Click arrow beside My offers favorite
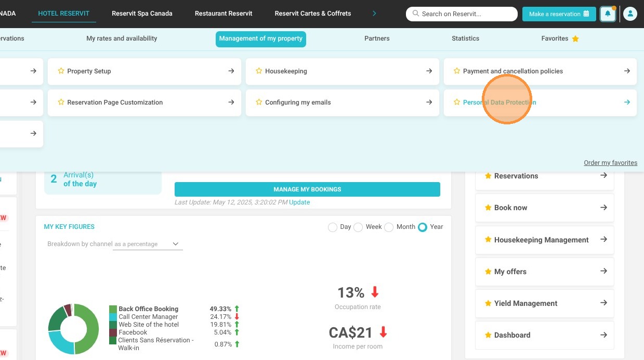 603,271
